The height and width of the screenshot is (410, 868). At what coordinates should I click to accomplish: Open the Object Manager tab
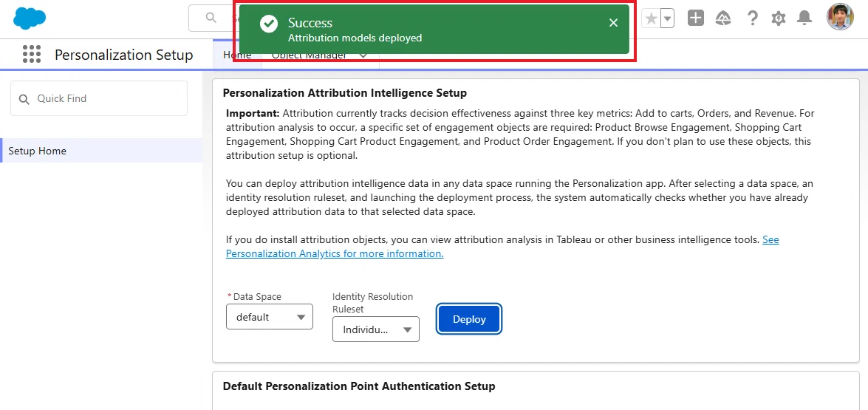click(x=309, y=55)
